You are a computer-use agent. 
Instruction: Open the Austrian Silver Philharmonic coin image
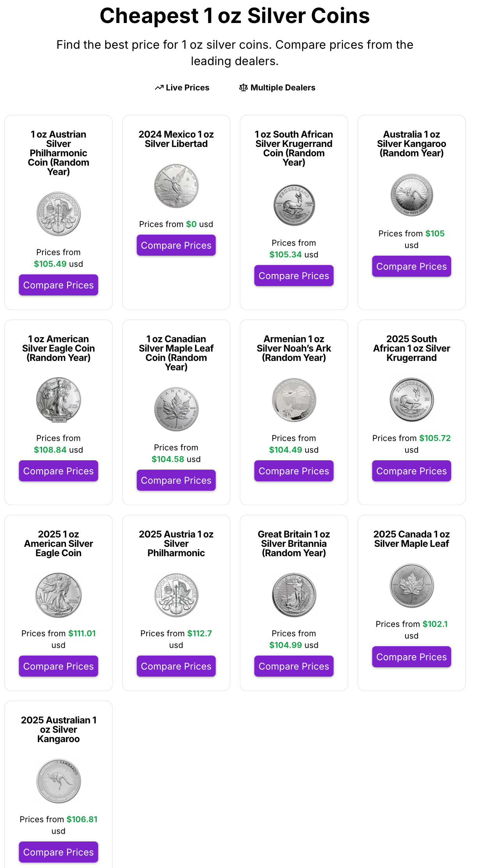click(58, 214)
